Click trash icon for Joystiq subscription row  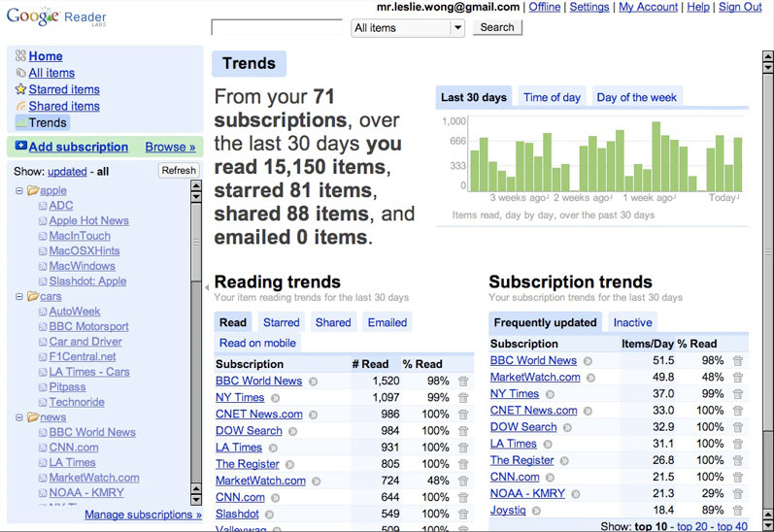[738, 511]
